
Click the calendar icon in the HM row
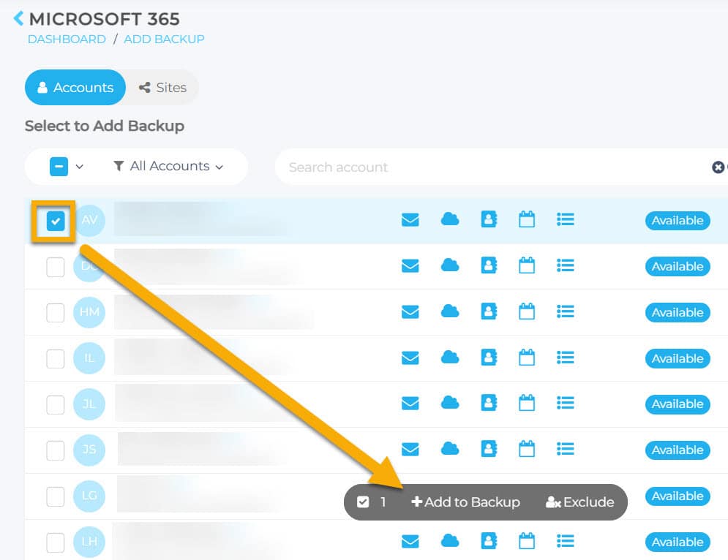tap(527, 311)
